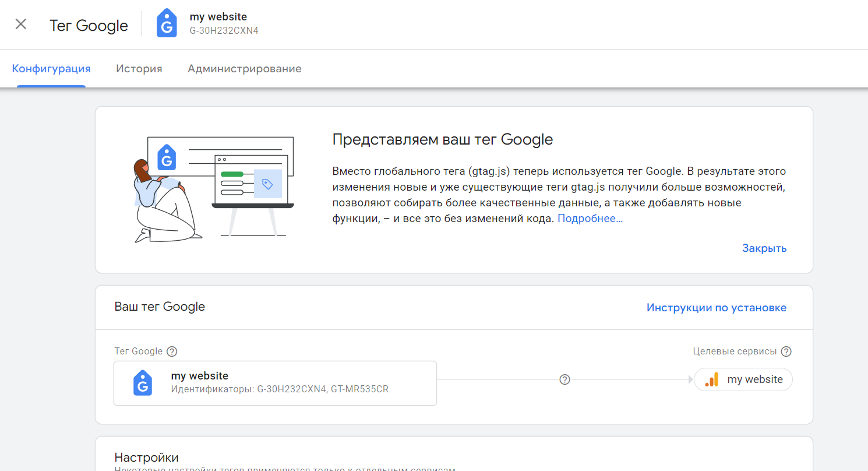Click the Настройки section heading
Image resolution: width=868 pixels, height=471 pixels.
point(147,458)
